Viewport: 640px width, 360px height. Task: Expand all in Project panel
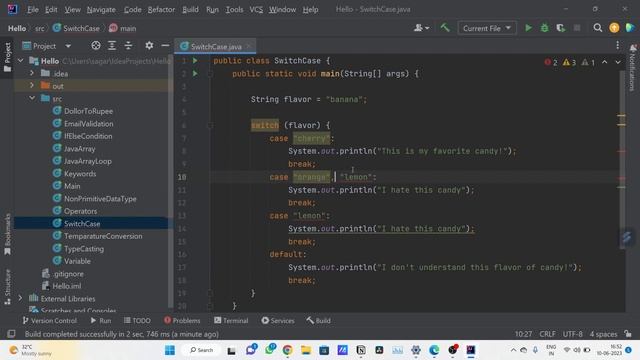click(x=112, y=46)
